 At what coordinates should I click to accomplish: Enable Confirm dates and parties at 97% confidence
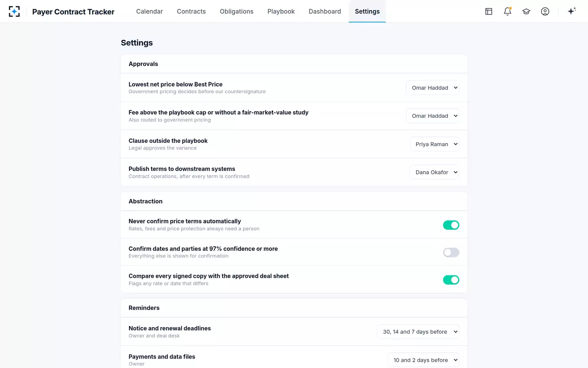451,252
